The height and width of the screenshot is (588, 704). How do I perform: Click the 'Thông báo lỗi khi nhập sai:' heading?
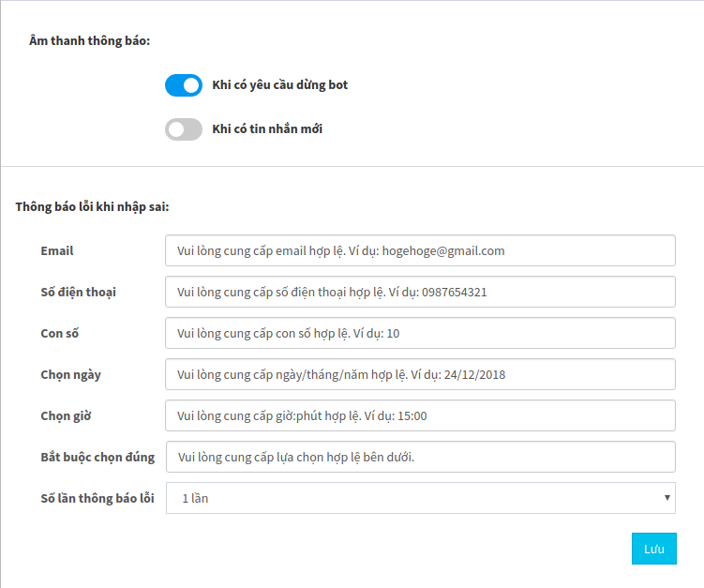92,206
